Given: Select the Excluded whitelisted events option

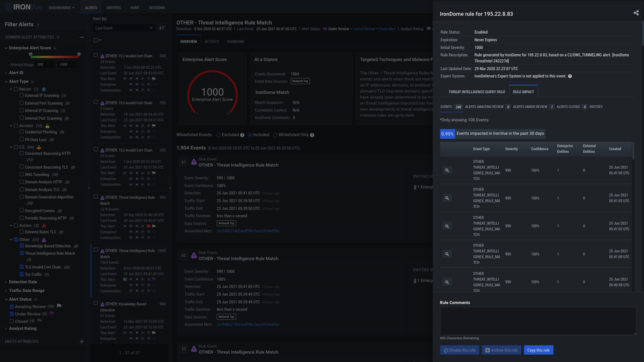Looking at the screenshot, I should [218, 135].
